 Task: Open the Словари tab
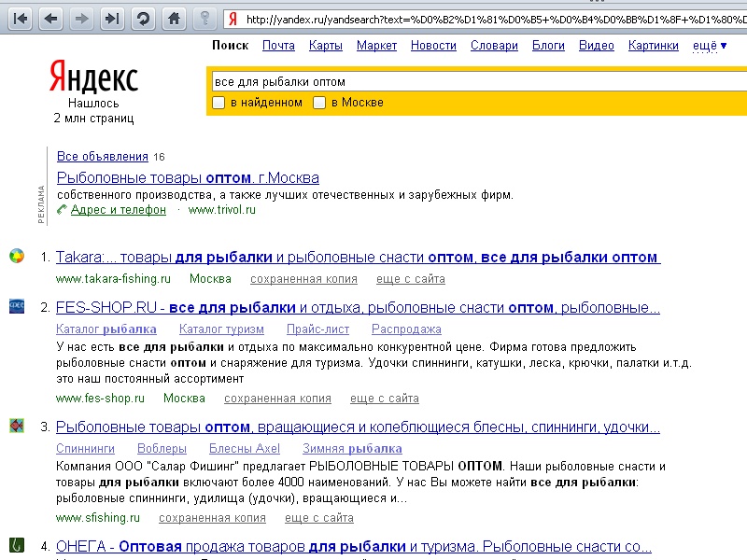[x=494, y=46]
